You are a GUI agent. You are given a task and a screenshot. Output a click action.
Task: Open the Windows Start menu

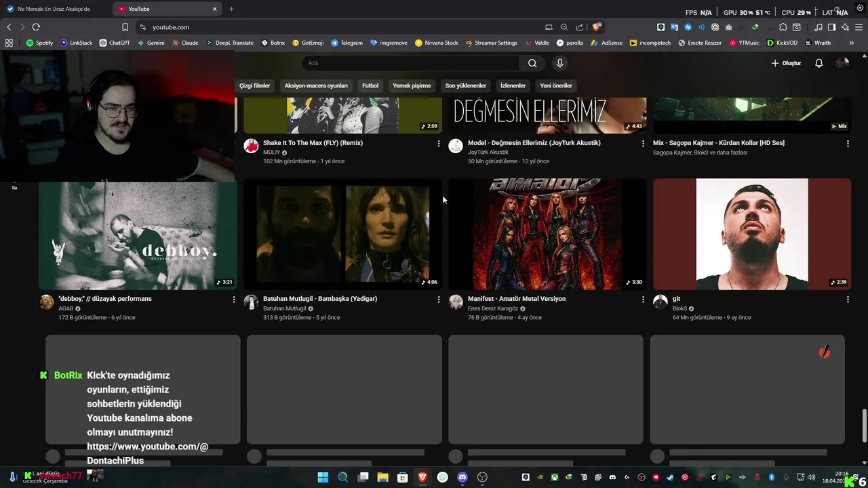coord(323,477)
